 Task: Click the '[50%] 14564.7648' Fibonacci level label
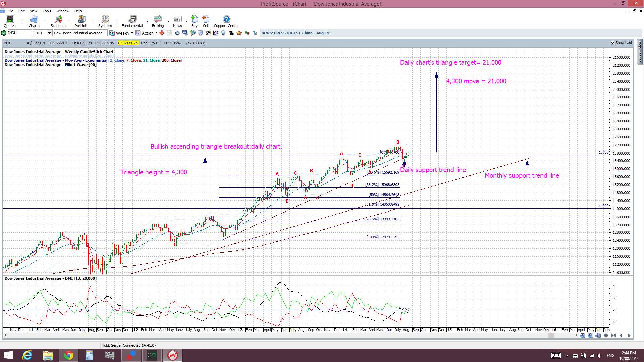384,195
